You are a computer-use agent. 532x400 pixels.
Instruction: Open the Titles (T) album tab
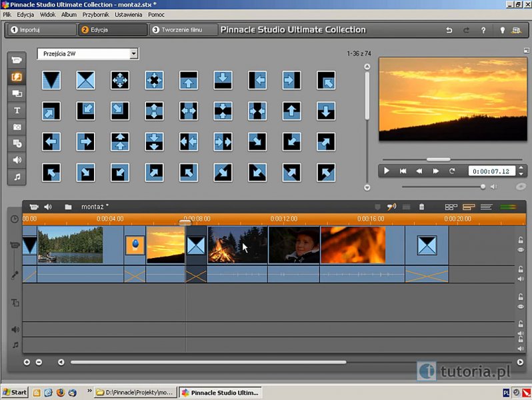(x=17, y=111)
